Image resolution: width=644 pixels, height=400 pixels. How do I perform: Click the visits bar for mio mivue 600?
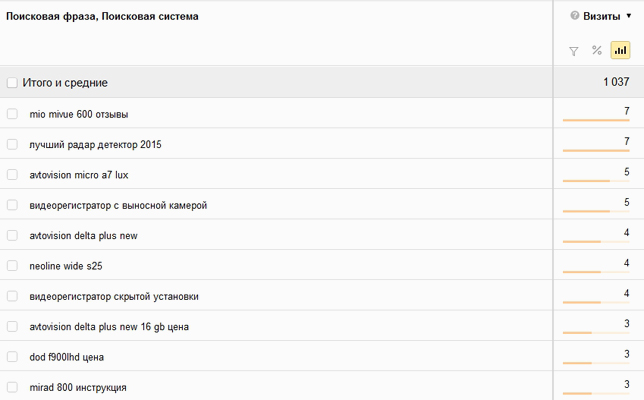click(x=596, y=120)
